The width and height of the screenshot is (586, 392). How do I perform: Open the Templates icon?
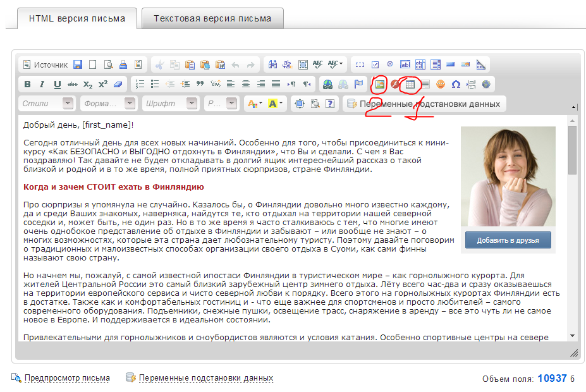pyautogui.click(x=138, y=64)
